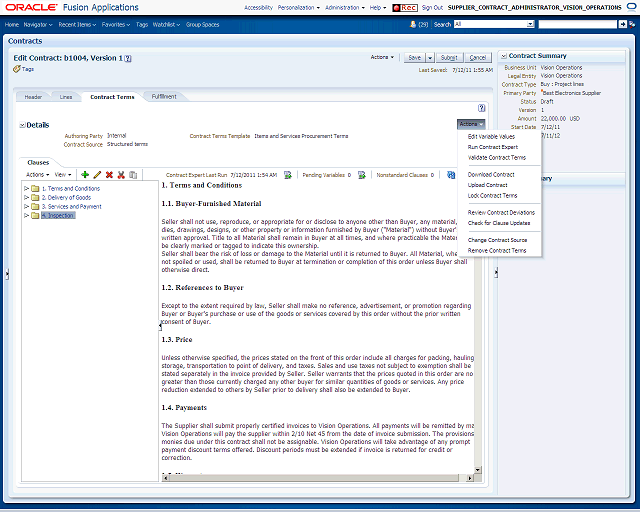The image size is (640, 512).
Task: Choose Lock Contract Terms menu item
Action: pyautogui.click(x=492, y=196)
